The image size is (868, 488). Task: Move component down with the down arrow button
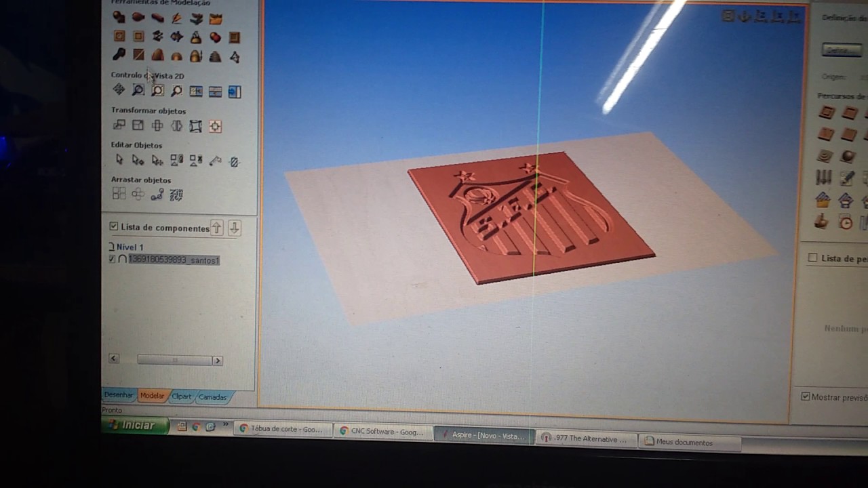235,228
